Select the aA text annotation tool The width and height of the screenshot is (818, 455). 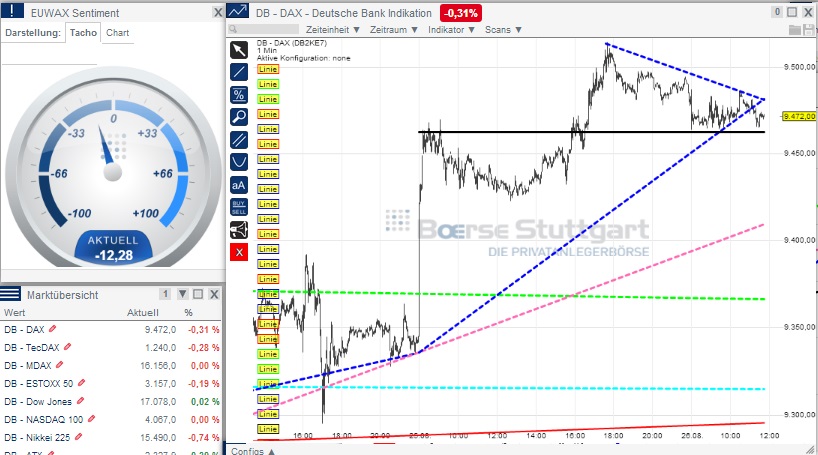[239, 185]
